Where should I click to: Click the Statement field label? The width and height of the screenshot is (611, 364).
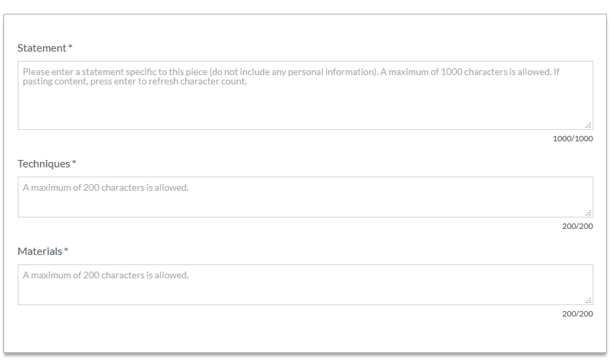click(x=42, y=48)
